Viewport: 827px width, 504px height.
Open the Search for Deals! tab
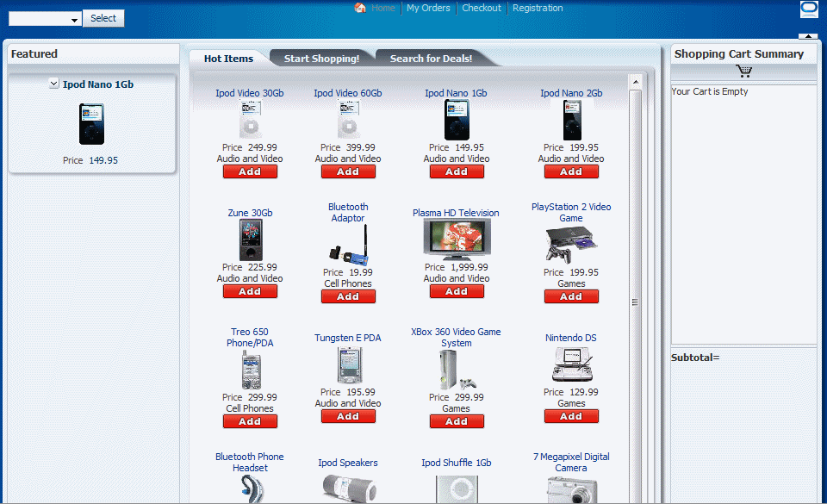pos(431,59)
